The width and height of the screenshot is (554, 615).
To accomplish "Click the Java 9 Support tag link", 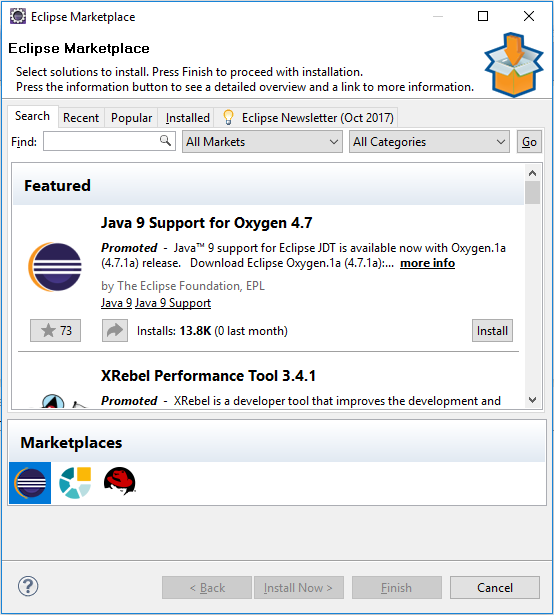I will tap(173, 303).
